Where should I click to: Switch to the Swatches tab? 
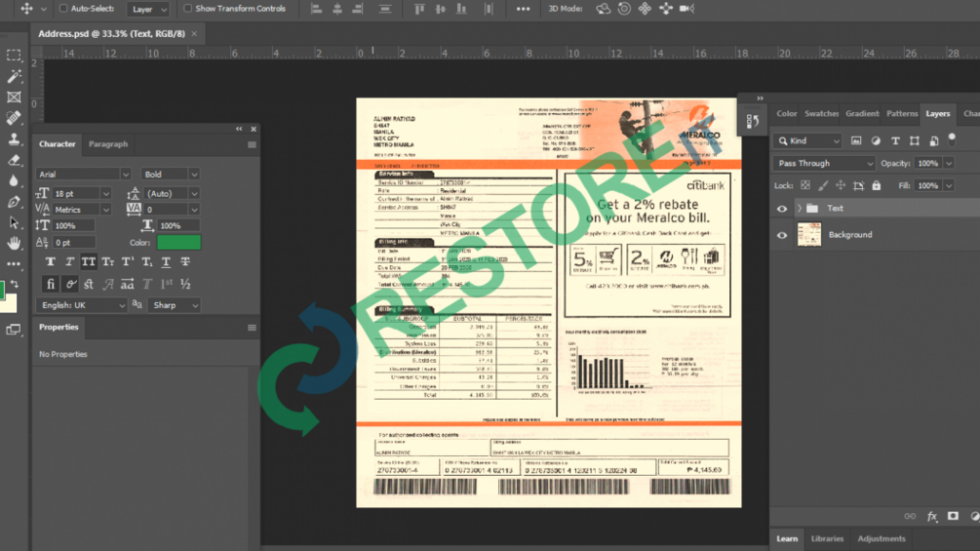(821, 114)
